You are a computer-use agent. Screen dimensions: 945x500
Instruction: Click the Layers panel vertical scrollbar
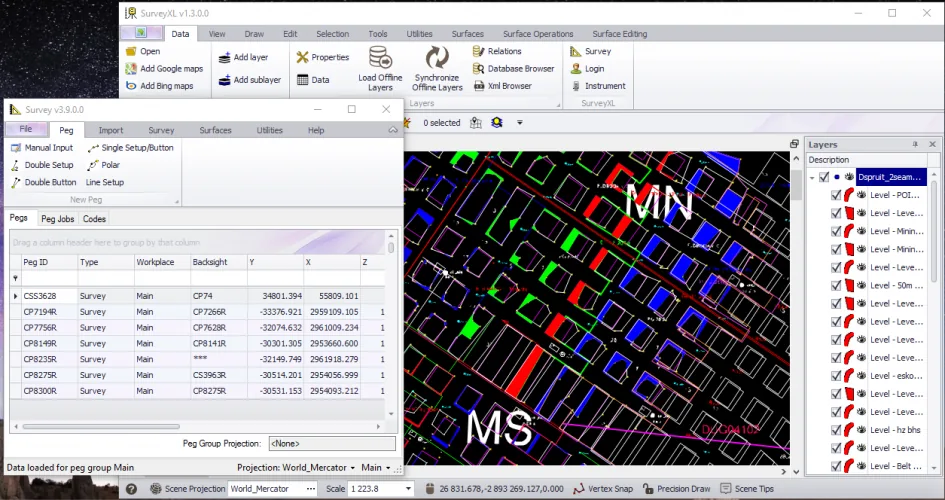coord(935,229)
